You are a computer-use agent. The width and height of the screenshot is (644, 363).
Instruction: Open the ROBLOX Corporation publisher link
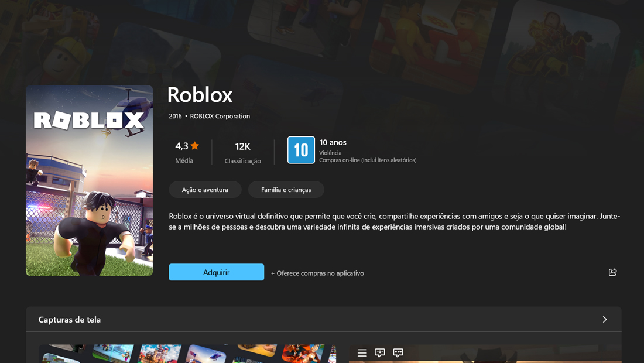220,116
